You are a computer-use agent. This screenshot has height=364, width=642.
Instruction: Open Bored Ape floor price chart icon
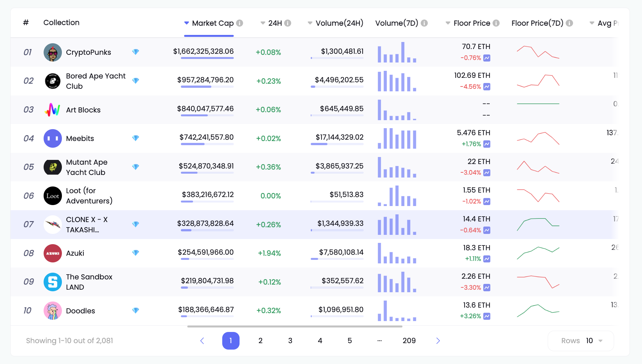pyautogui.click(x=487, y=87)
